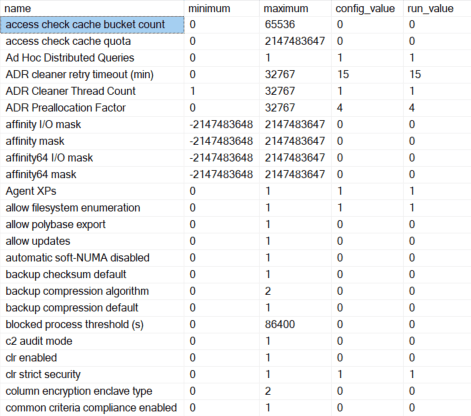This screenshot has width=471, height=416.
Task: Select the 'clr enabled' name cell
Action: [92, 358]
